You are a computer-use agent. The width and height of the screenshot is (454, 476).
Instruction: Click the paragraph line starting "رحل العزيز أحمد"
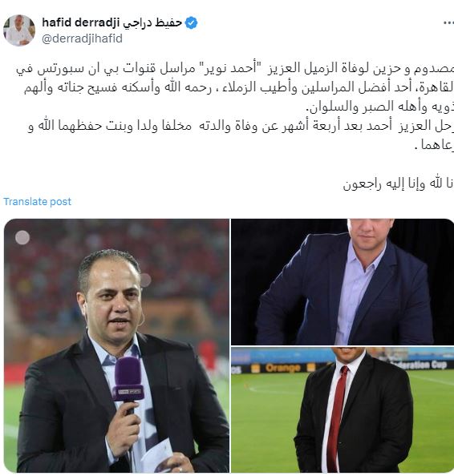click(x=241, y=126)
